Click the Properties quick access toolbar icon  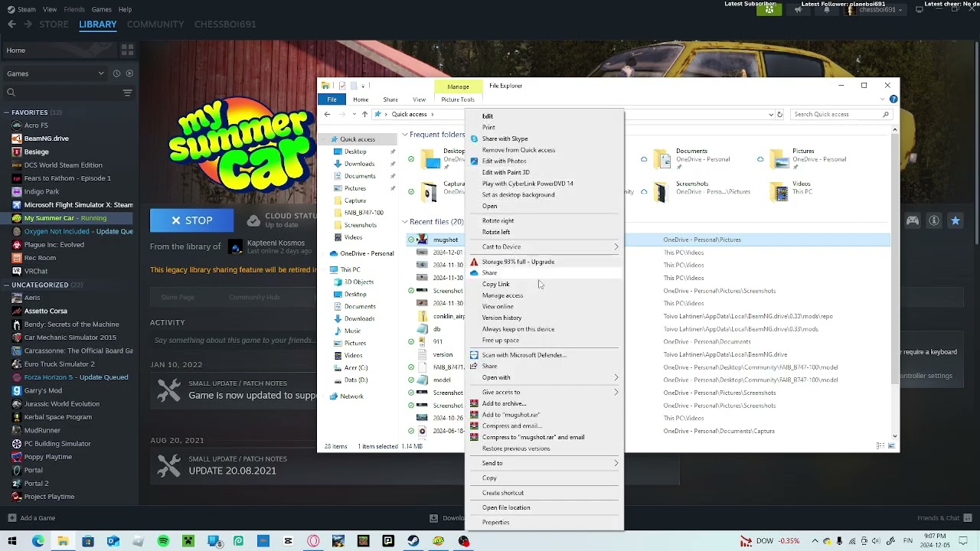click(342, 86)
